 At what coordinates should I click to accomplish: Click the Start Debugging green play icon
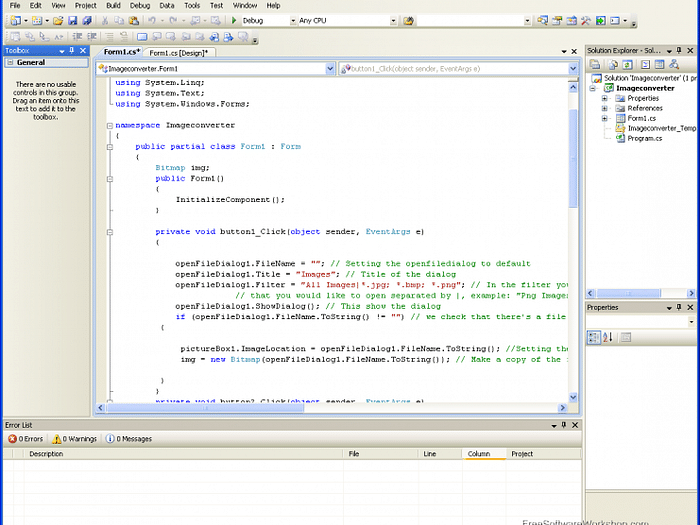(234, 20)
